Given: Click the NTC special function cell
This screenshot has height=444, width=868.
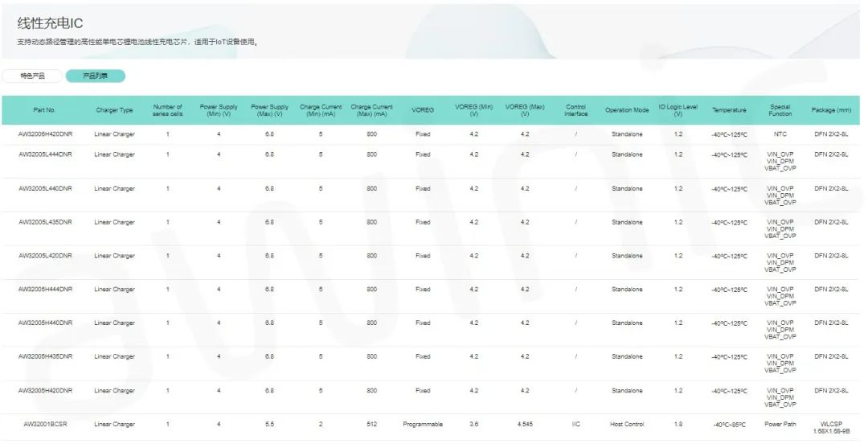Looking at the screenshot, I should [780, 134].
